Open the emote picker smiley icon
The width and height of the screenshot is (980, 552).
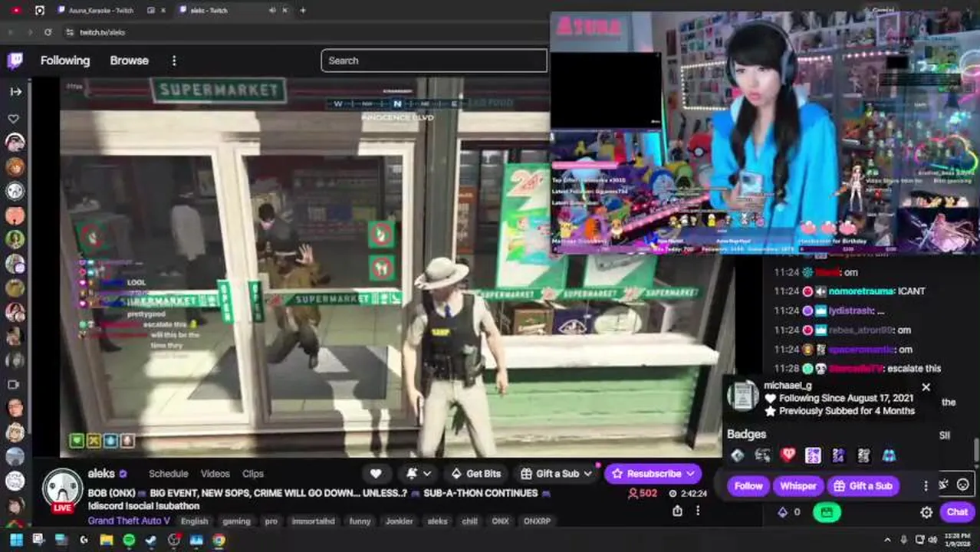[x=963, y=485]
